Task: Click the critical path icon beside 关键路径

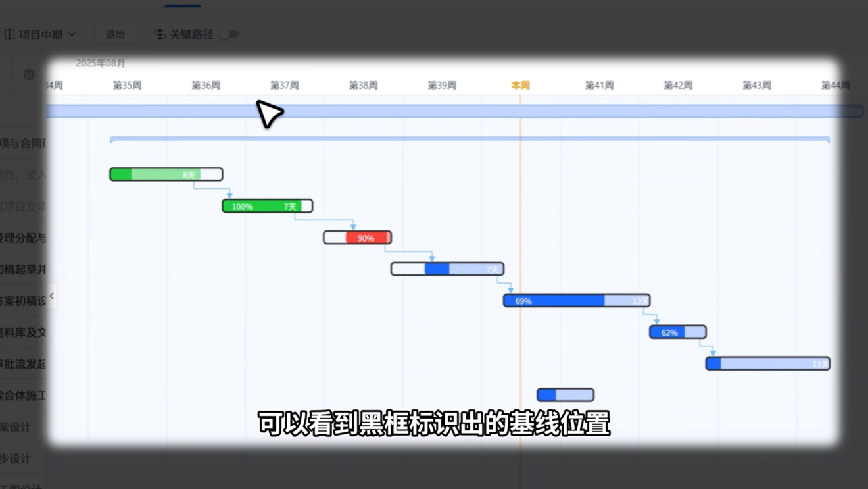Action: pyautogui.click(x=160, y=34)
